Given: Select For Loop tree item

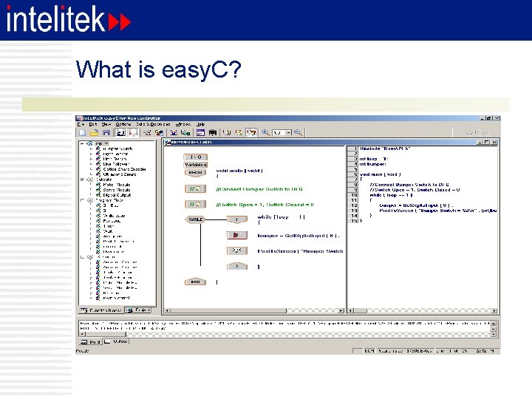Looking at the screenshot, I should click(x=112, y=221).
